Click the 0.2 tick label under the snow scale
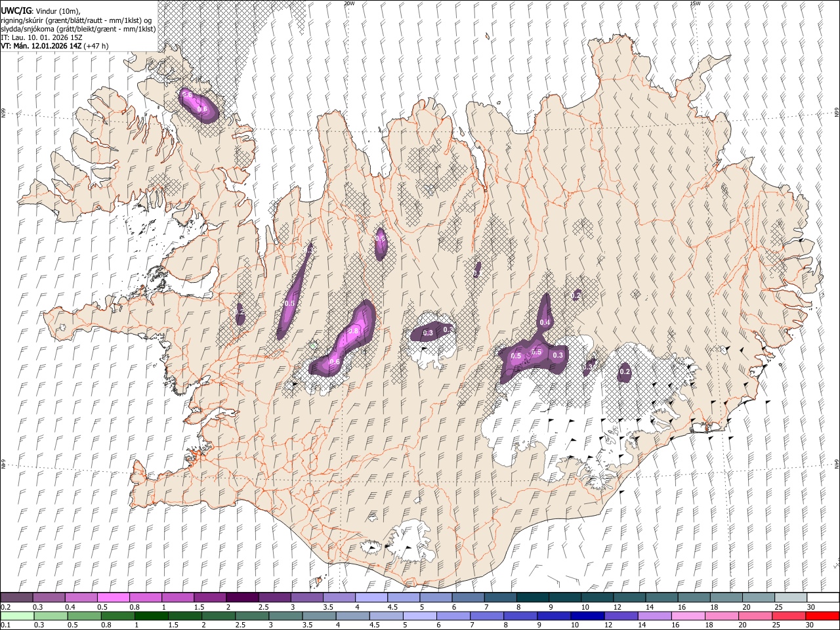This screenshot has width=840, height=630. click(6, 607)
